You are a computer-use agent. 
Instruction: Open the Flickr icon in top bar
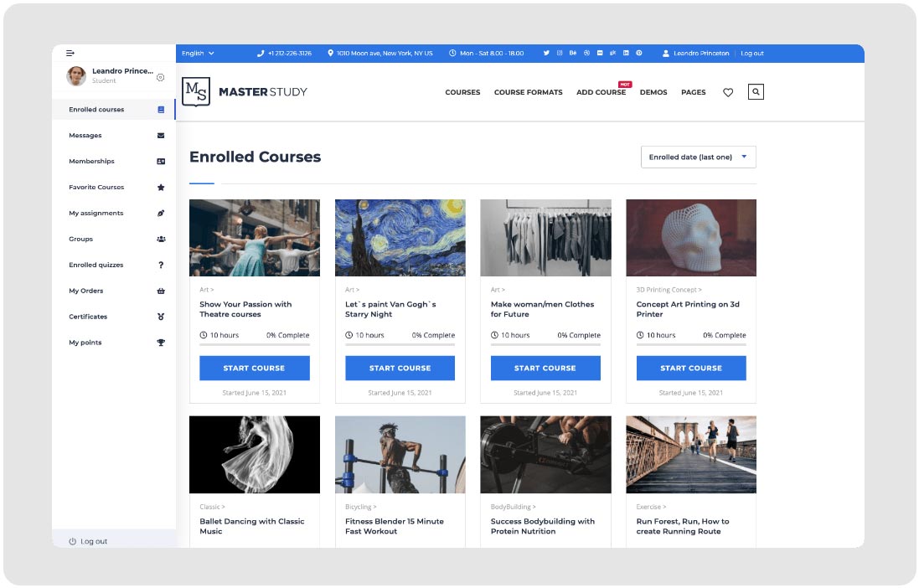[600, 54]
